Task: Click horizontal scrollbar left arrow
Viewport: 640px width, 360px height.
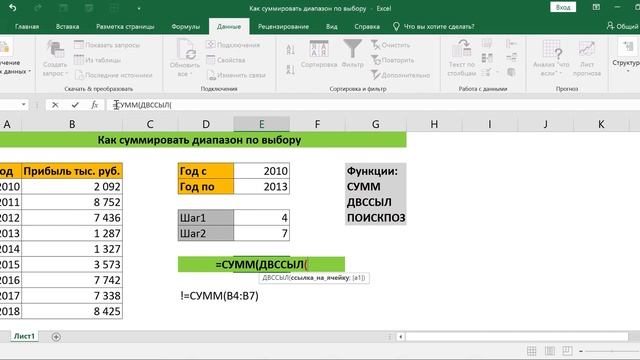Action: [400, 337]
